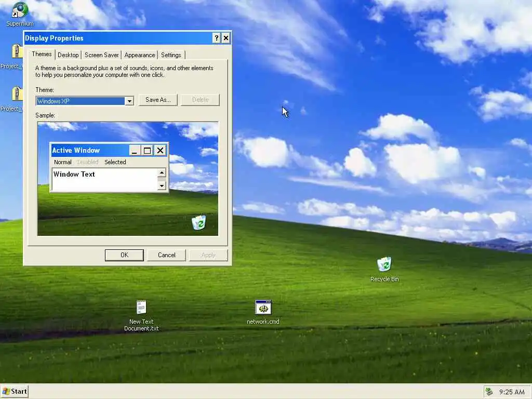Click the system tray network icon
Screen dimensions: 532x399
click(489, 392)
